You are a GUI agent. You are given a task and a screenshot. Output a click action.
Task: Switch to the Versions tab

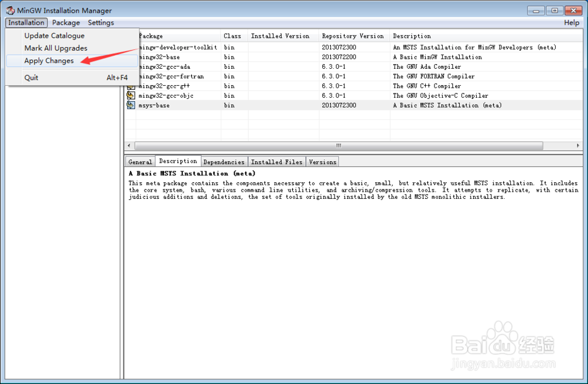pyautogui.click(x=322, y=162)
